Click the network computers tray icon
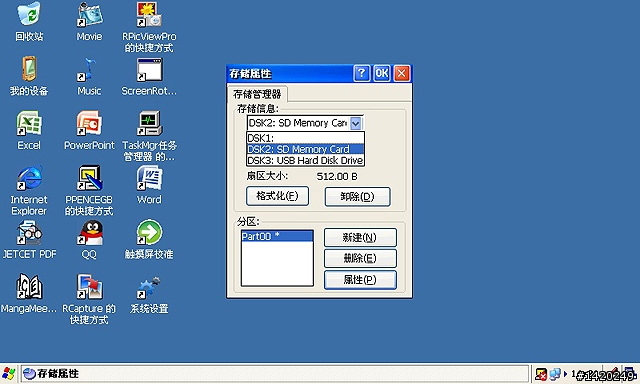 click(x=555, y=374)
